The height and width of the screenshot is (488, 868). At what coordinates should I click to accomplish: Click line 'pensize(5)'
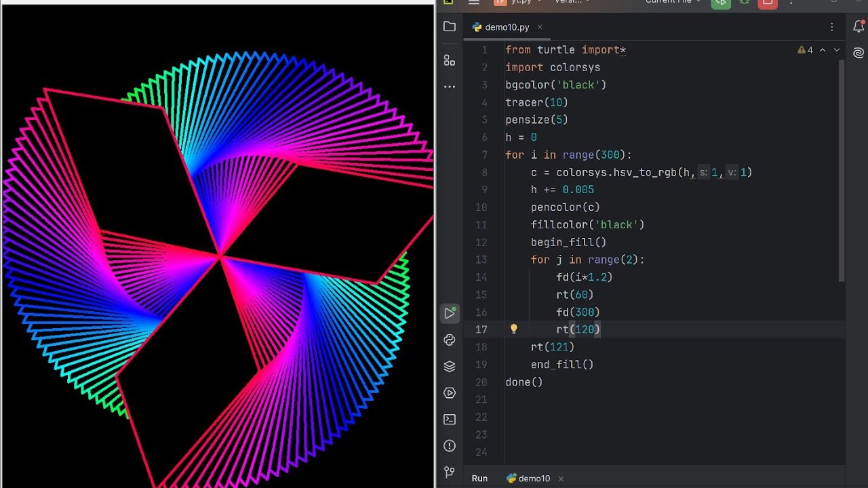[x=536, y=119]
